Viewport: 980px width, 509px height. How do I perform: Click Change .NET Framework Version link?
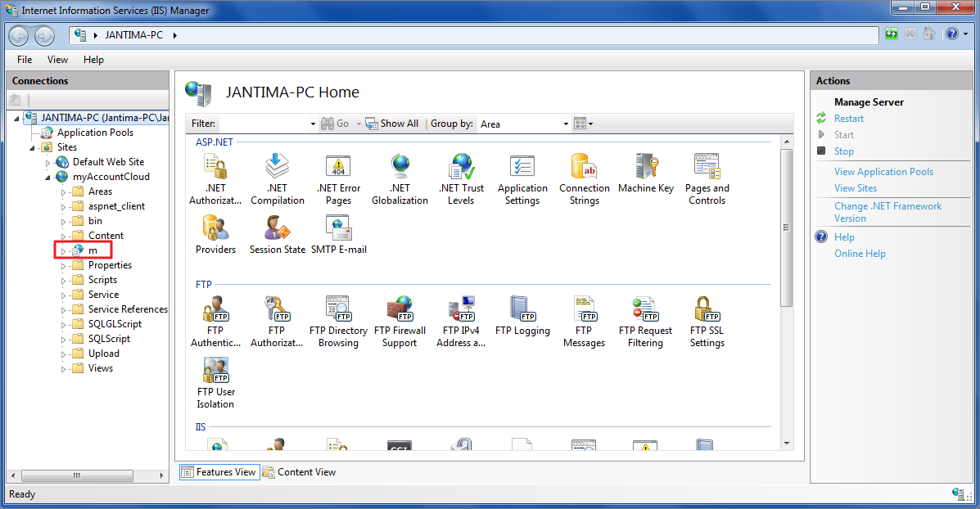888,212
